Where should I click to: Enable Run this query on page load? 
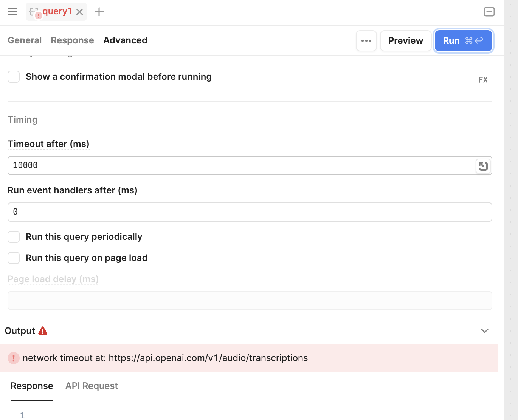coord(14,258)
